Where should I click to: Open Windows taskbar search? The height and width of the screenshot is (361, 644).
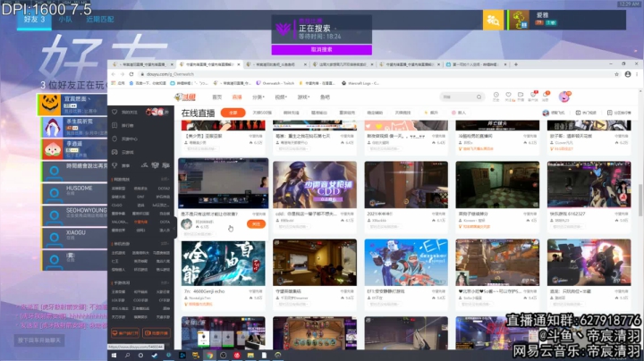coord(127,356)
